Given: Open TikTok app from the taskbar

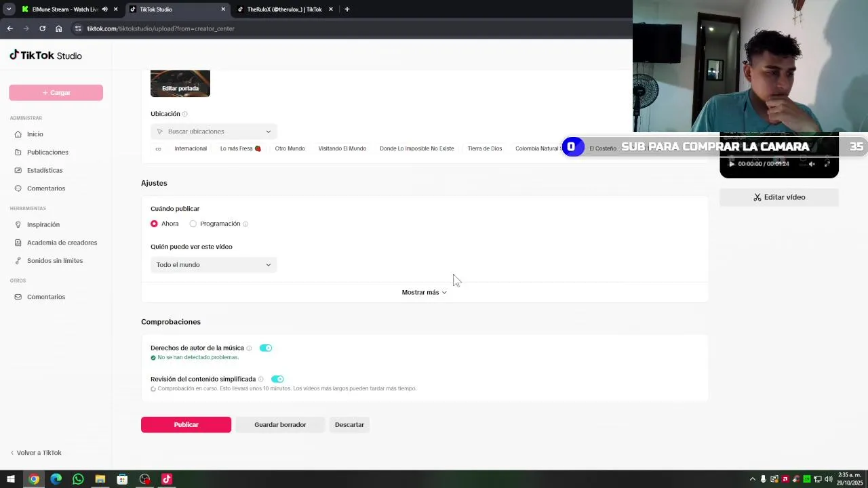Looking at the screenshot, I should [x=167, y=479].
